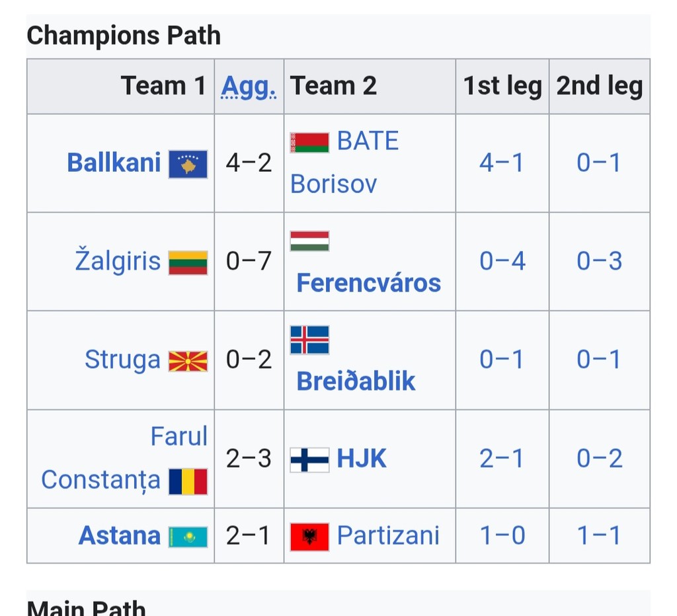The width and height of the screenshot is (677, 616).
Task: Open the 2–1 first leg Farul–HJK link
Action: [x=502, y=459]
